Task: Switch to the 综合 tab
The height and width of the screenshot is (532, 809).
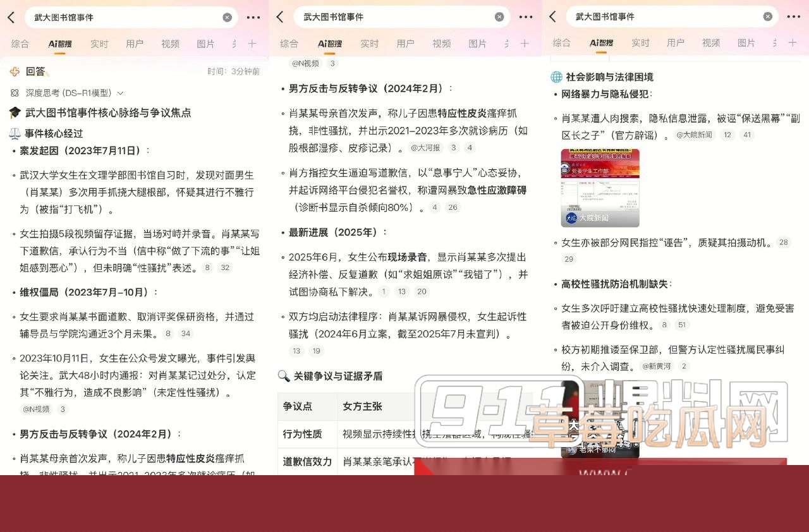Action: coord(20,44)
